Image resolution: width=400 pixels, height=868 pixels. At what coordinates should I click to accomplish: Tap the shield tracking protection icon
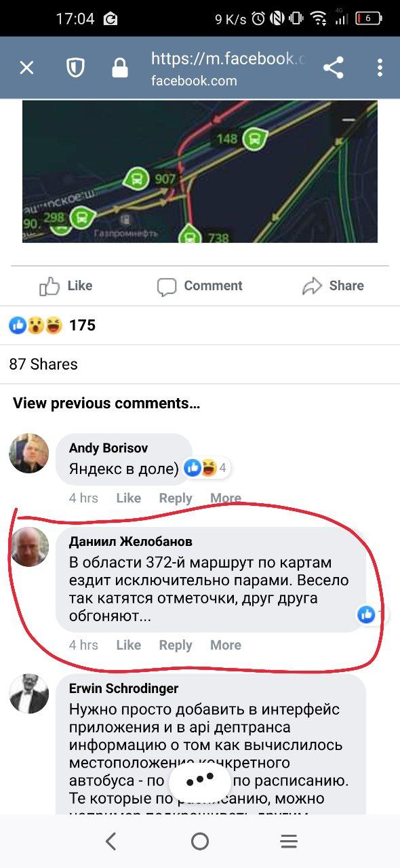click(74, 68)
